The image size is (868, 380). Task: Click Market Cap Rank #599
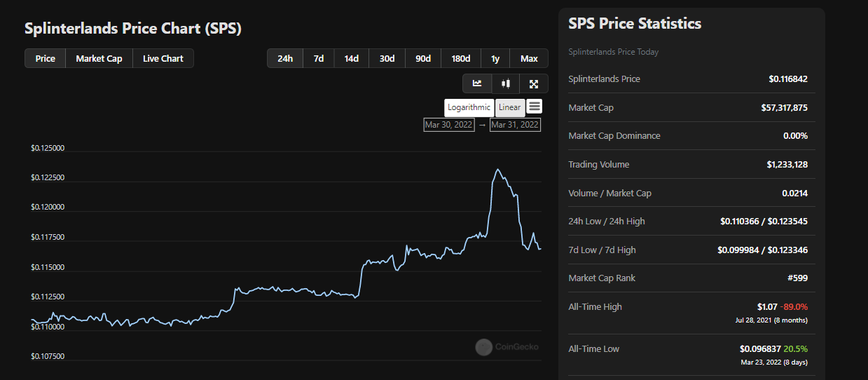(797, 278)
